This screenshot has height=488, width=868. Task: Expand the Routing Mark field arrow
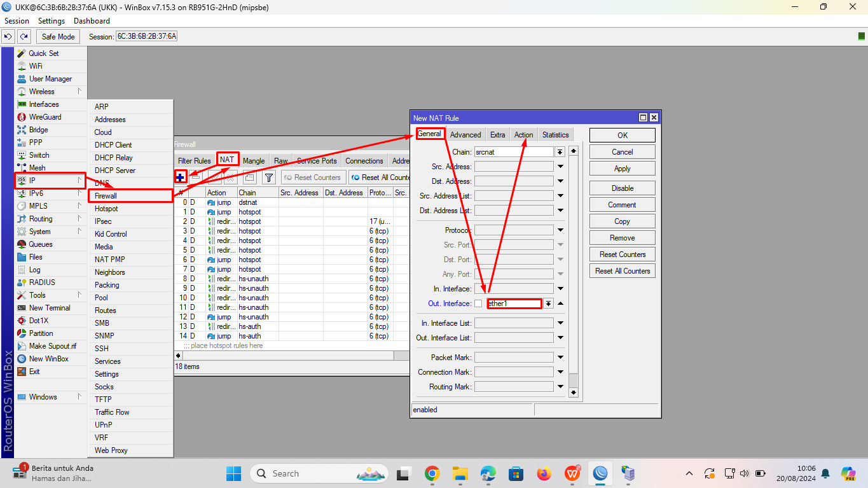coord(560,387)
